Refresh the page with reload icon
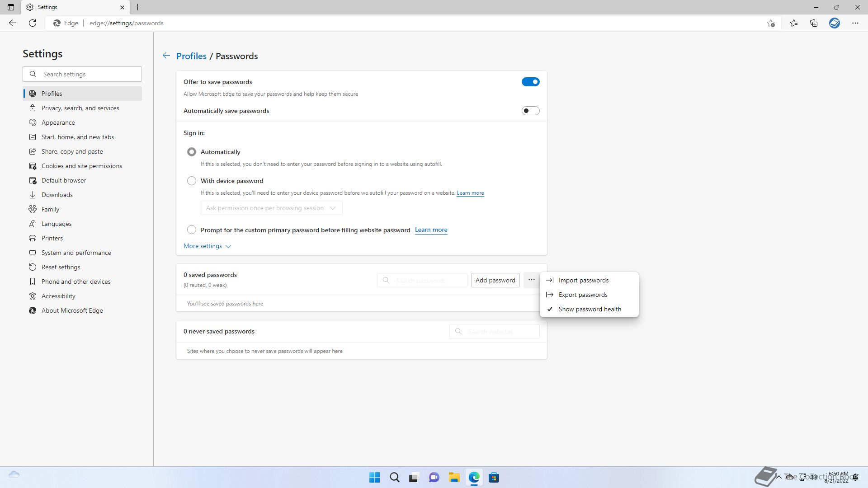This screenshot has width=868, height=488. [x=33, y=23]
